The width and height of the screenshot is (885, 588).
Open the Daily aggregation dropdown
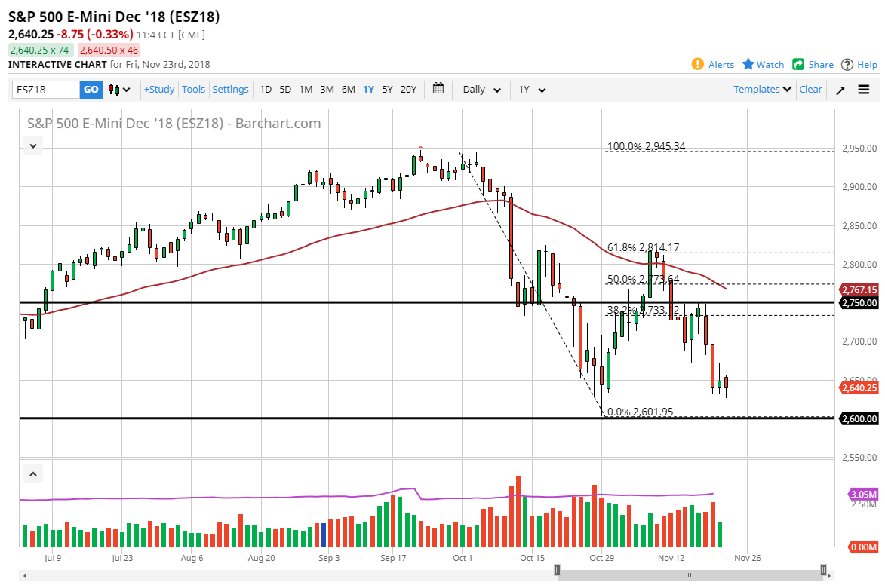pyautogui.click(x=481, y=89)
